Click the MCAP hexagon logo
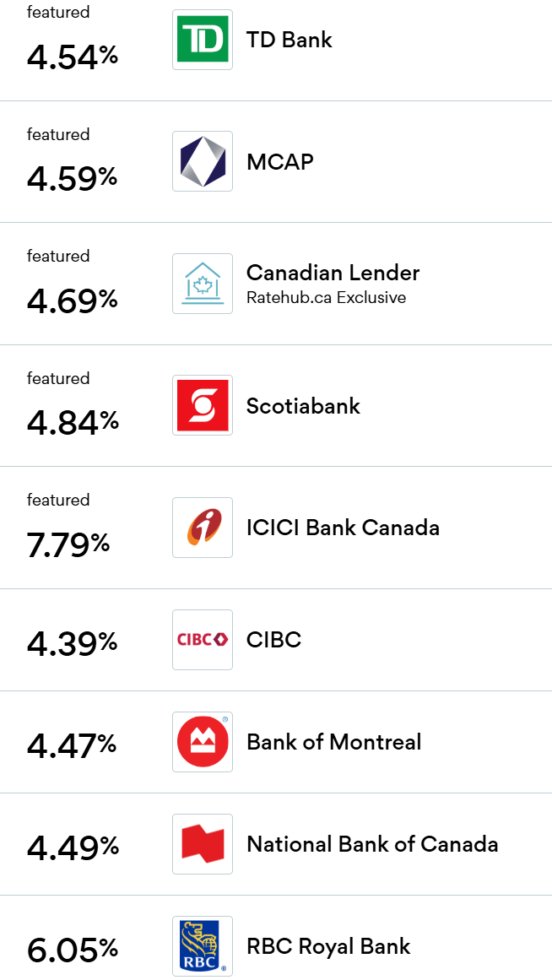The image size is (552, 980). click(203, 161)
